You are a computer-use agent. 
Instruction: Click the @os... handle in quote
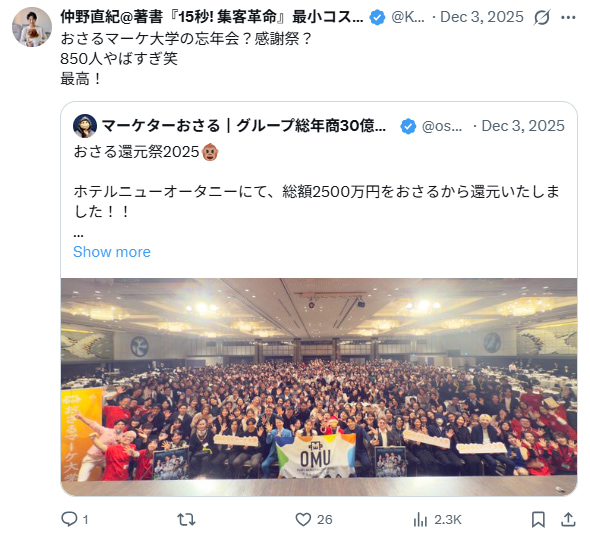[x=442, y=126]
